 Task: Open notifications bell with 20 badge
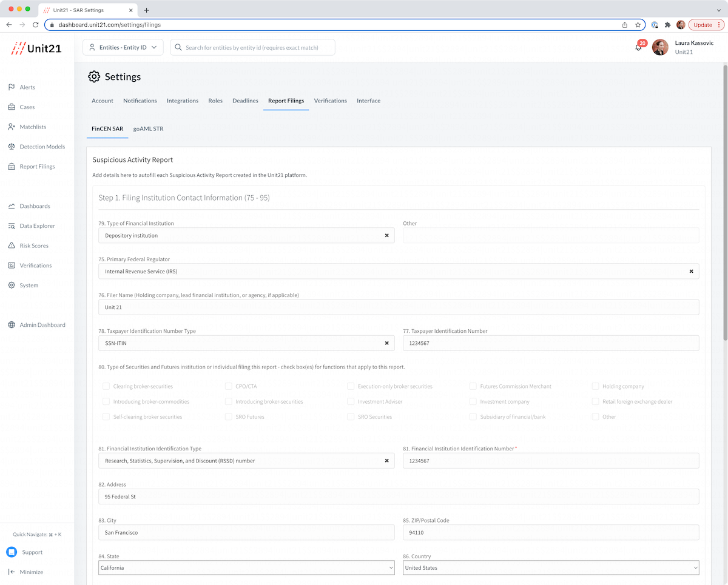639,46
